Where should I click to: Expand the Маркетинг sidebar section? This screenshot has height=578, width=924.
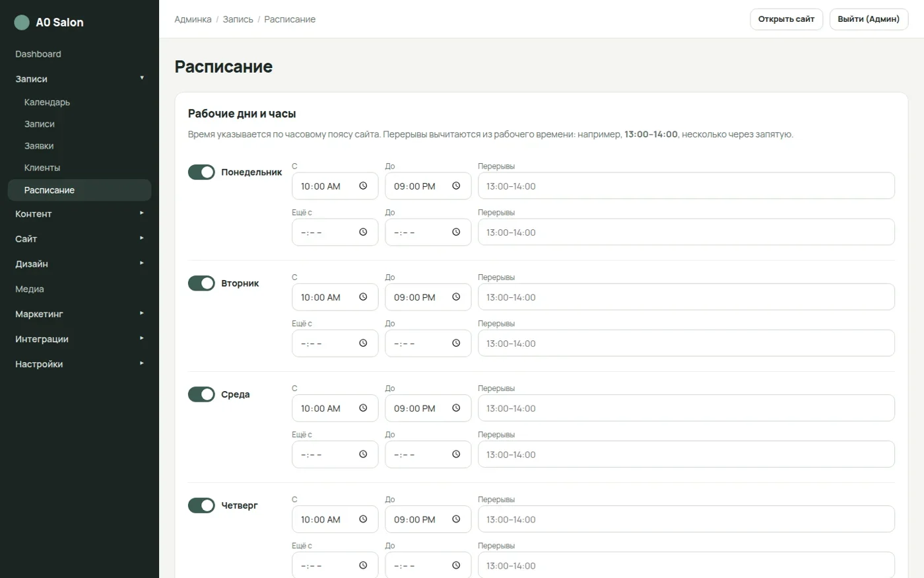coord(79,314)
